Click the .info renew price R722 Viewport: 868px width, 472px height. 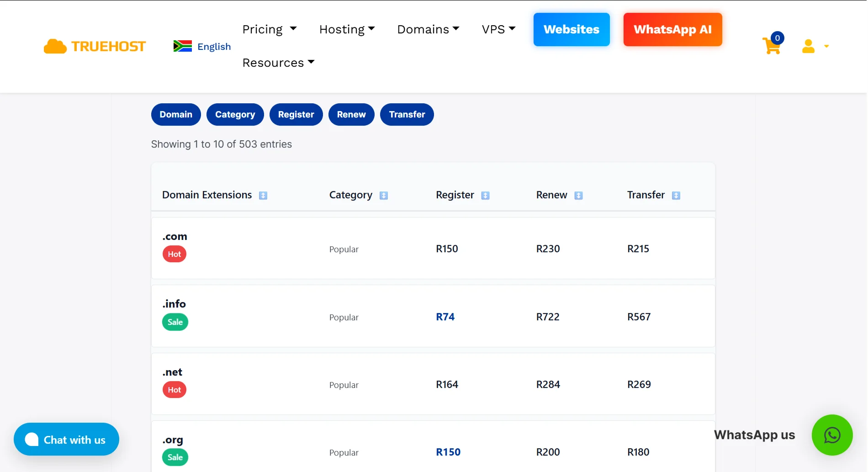click(x=548, y=317)
